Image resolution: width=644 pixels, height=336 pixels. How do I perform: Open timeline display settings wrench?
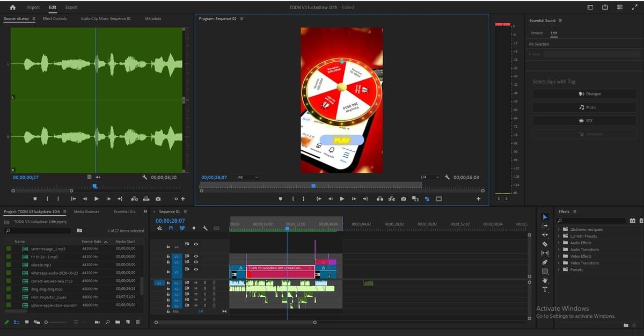click(205, 228)
